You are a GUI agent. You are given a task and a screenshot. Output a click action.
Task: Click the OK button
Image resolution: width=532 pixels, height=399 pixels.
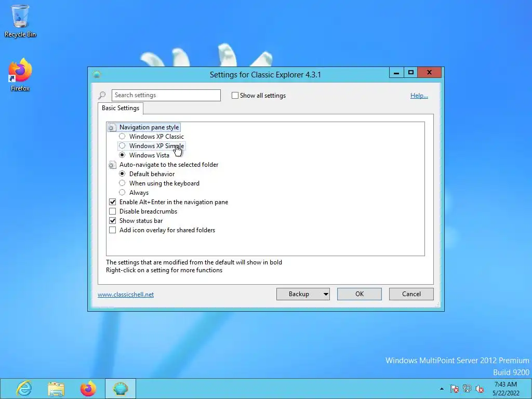(x=360, y=294)
